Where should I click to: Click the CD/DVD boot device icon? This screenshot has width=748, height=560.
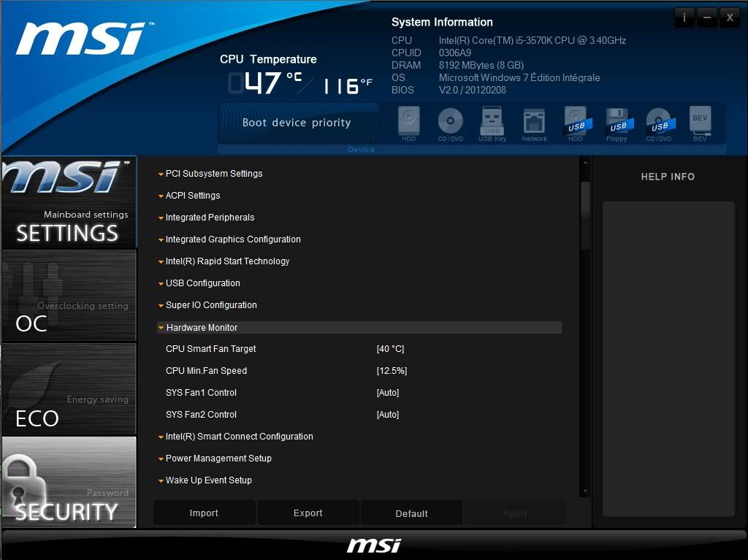click(x=451, y=121)
